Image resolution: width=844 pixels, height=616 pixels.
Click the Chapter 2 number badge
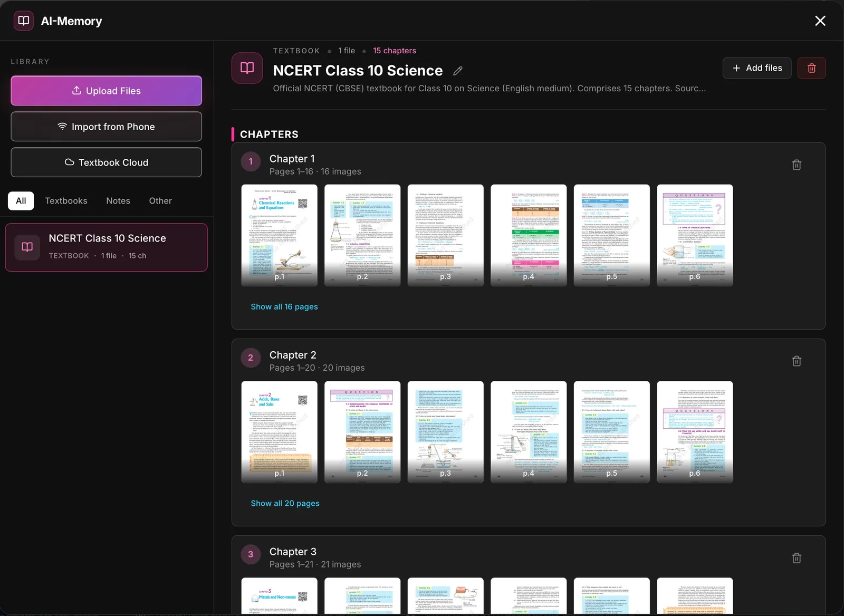pos(251,358)
